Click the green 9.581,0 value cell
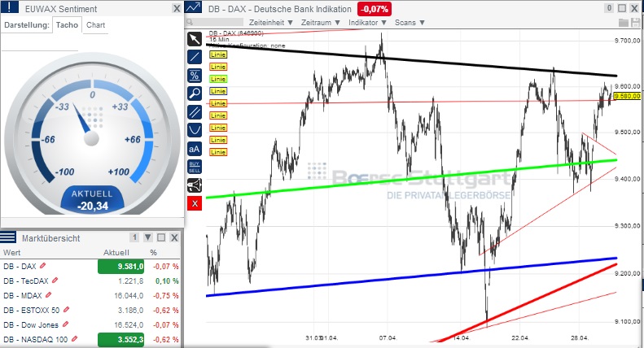644x348 pixels. (x=120, y=267)
